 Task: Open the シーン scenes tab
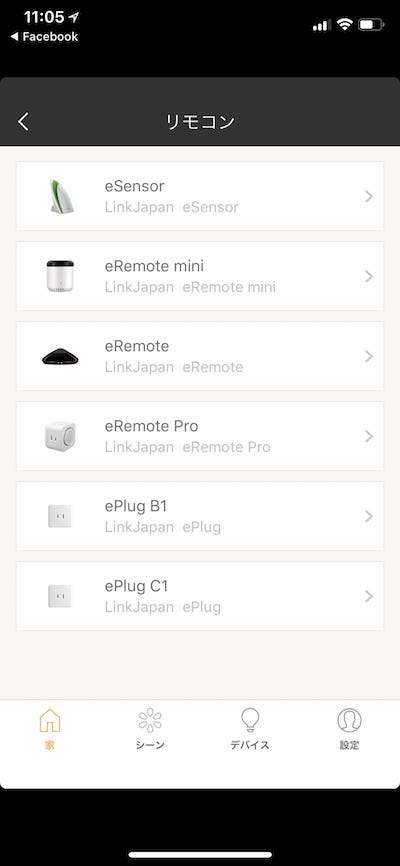point(150,729)
